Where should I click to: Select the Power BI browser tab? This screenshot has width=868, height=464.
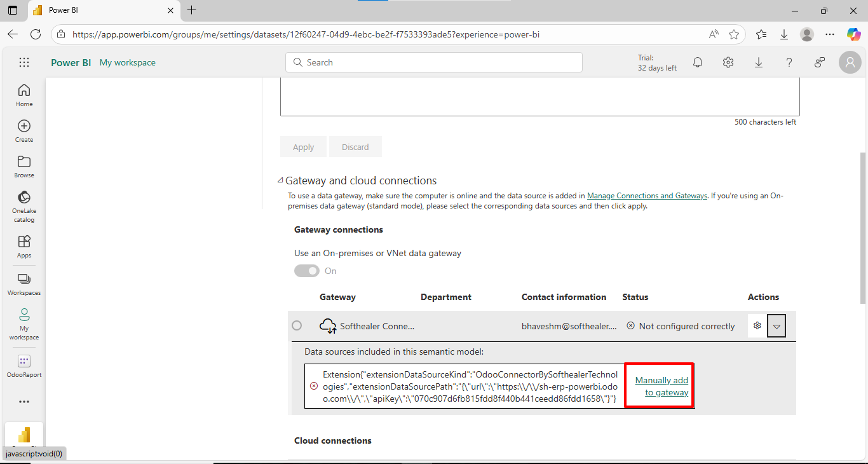point(105,10)
